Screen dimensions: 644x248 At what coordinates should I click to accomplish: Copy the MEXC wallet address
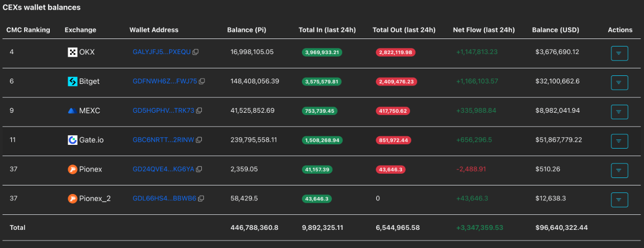click(199, 111)
